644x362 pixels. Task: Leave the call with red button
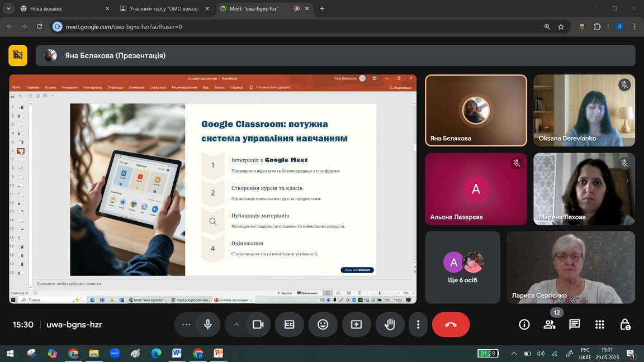click(451, 324)
